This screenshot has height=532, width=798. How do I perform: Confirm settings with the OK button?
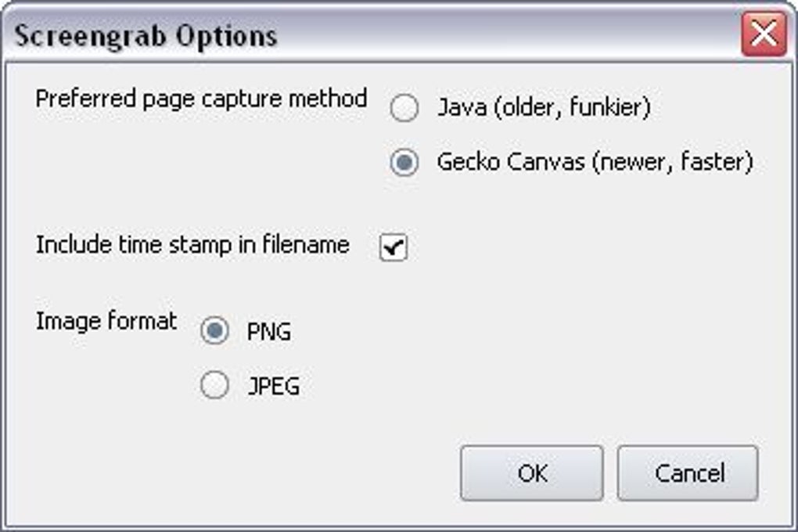coord(532,473)
